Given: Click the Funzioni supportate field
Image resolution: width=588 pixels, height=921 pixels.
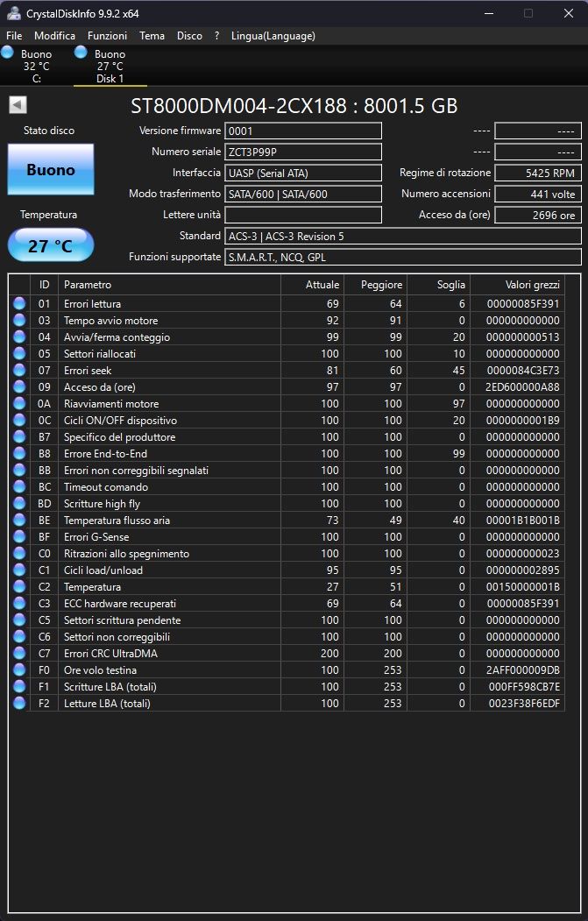Looking at the screenshot, I should 403,258.
